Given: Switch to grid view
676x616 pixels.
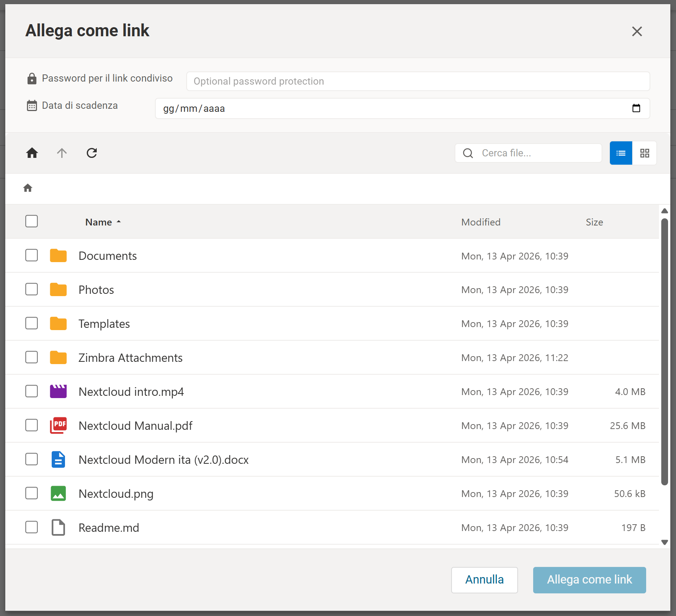Looking at the screenshot, I should 645,153.
